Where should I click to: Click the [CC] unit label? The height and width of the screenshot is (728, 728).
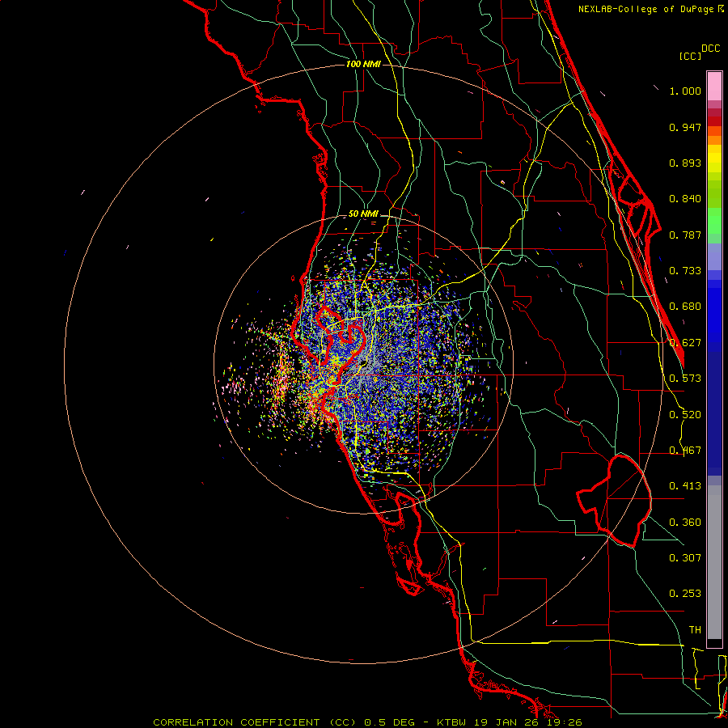point(691,56)
